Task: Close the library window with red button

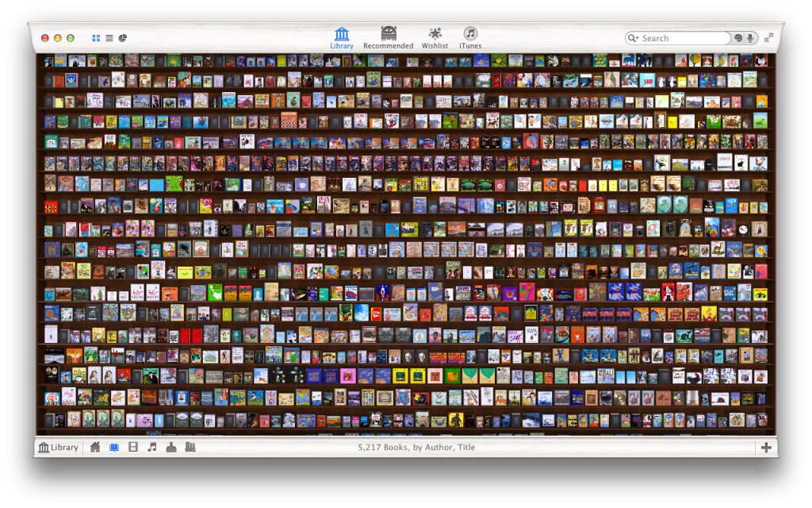Action: click(x=45, y=38)
